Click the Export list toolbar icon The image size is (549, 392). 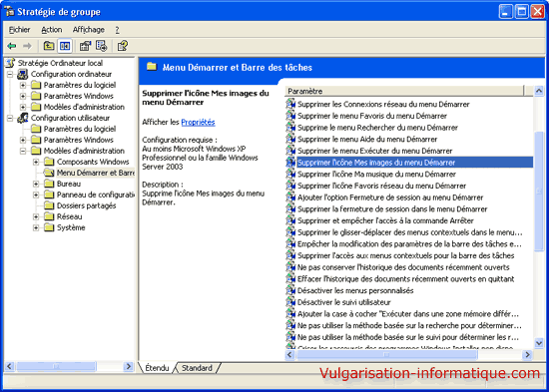click(x=101, y=46)
